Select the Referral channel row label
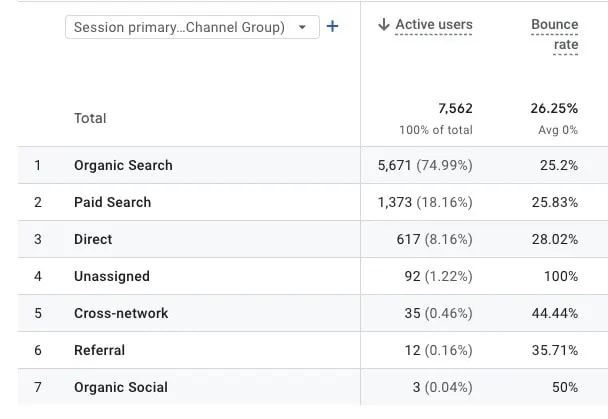 tap(99, 350)
